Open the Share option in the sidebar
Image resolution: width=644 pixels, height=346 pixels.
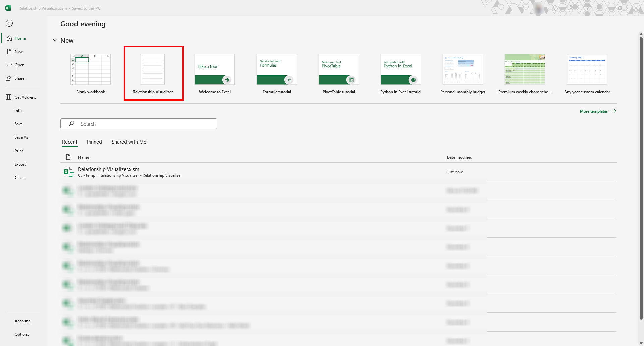pyautogui.click(x=19, y=78)
